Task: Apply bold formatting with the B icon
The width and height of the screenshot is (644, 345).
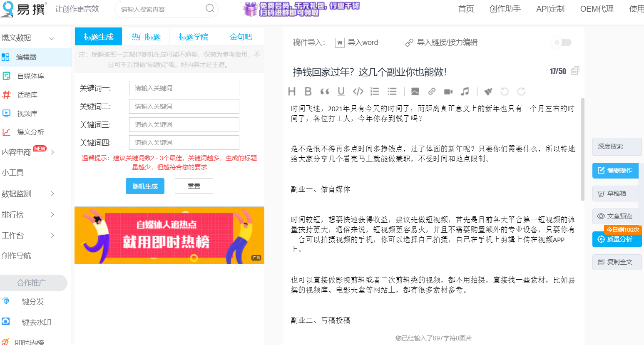Action: click(308, 92)
